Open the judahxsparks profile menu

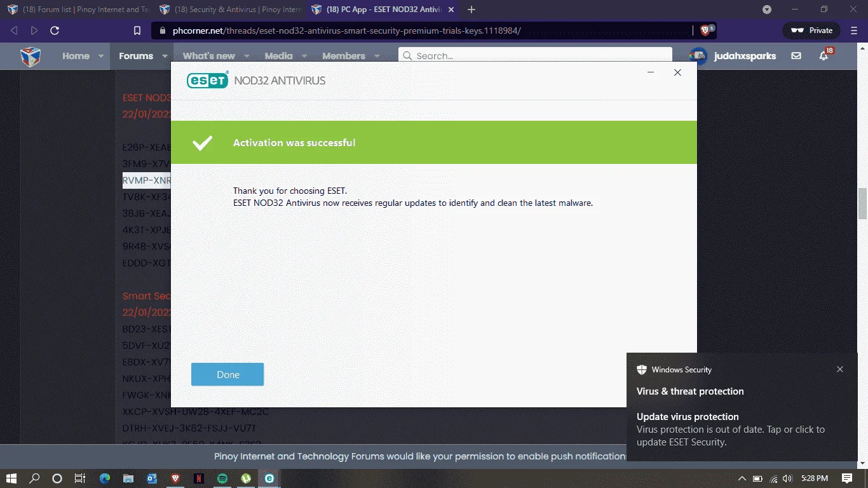[x=745, y=56]
